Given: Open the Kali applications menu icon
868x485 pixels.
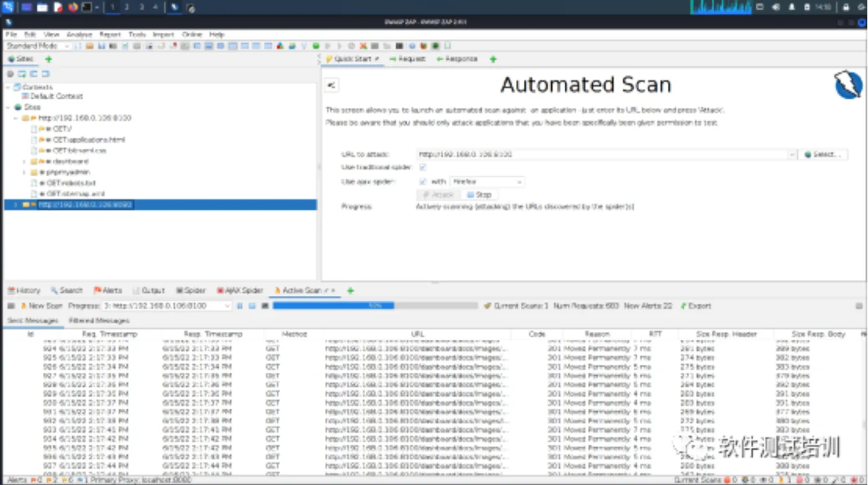Looking at the screenshot, I should (7, 7).
